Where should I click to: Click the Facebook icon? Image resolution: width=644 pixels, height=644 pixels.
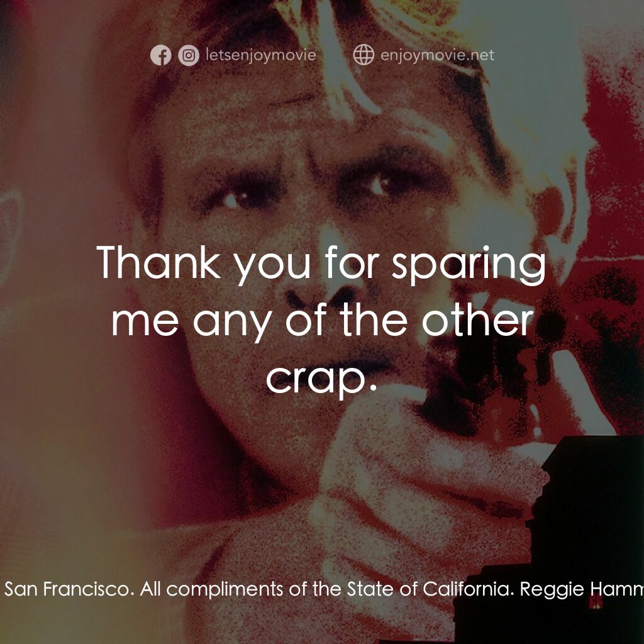(x=160, y=55)
